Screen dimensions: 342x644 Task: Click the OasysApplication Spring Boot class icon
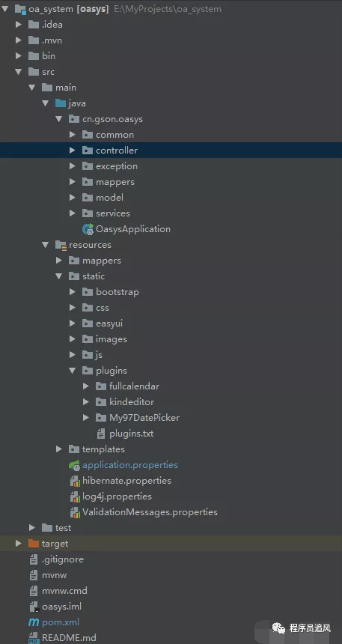88,229
